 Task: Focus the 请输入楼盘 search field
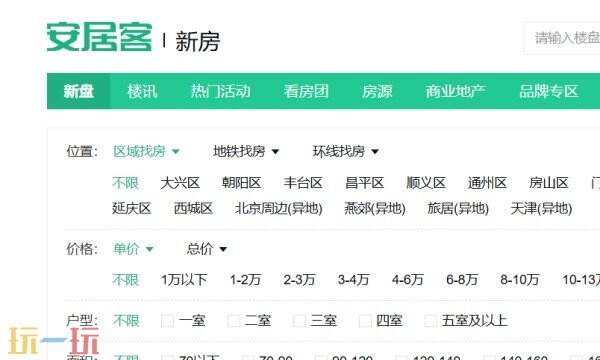tap(562, 38)
